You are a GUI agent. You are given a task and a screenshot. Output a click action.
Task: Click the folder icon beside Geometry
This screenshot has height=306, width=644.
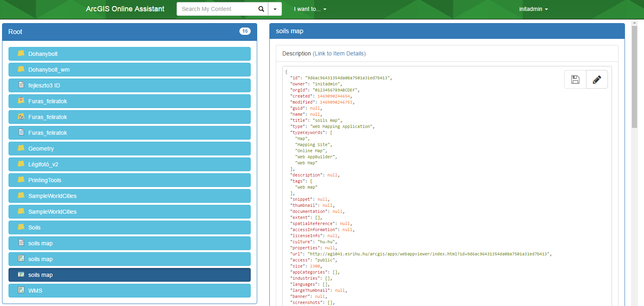[21, 148]
